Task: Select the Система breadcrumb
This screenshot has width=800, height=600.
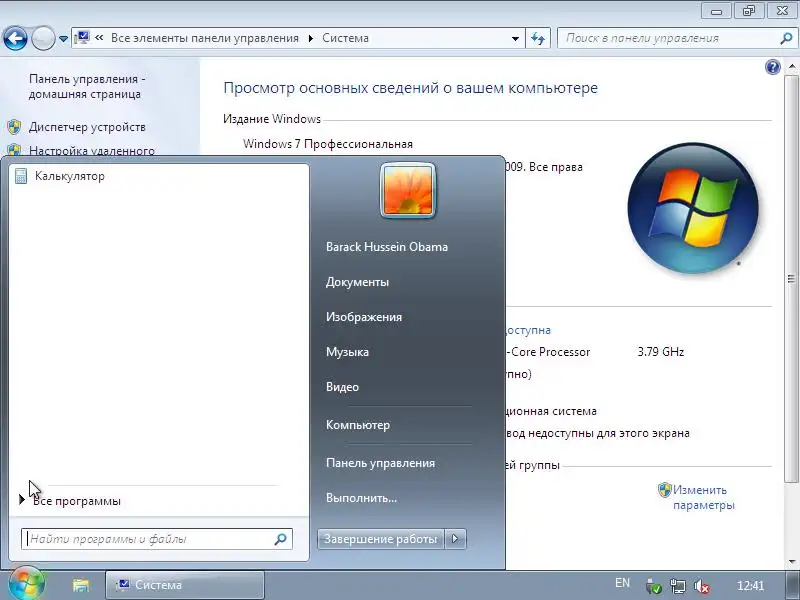Action: pos(345,38)
